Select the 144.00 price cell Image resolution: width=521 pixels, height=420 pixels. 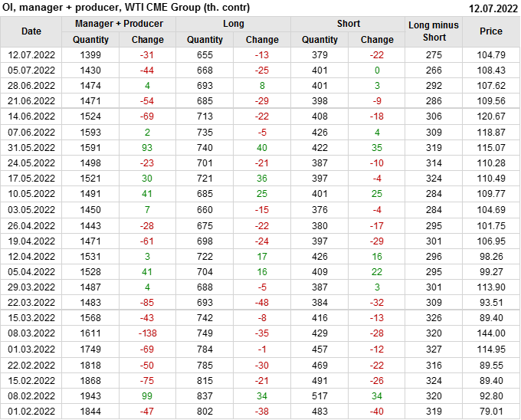click(491, 333)
